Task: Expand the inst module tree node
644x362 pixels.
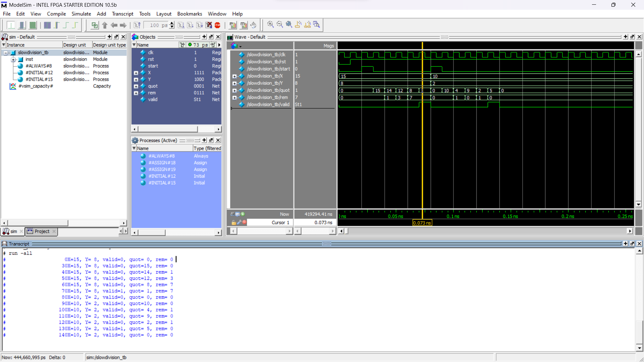Action: click(x=13, y=59)
